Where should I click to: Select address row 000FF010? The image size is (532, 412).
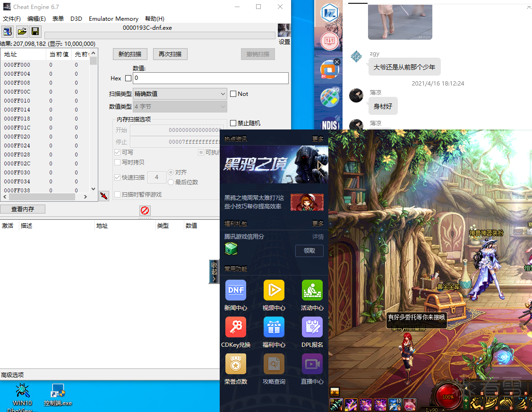46,101
